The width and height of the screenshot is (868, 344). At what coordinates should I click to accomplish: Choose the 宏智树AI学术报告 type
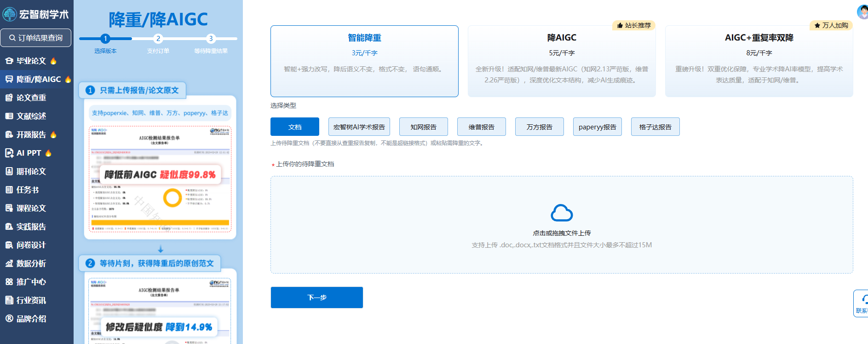(x=359, y=127)
